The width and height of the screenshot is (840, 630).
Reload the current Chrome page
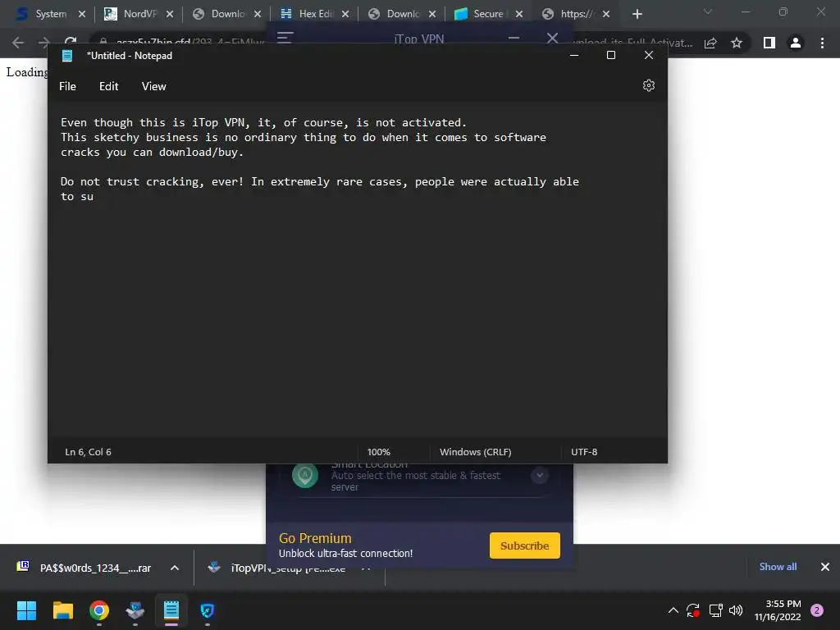tap(71, 42)
